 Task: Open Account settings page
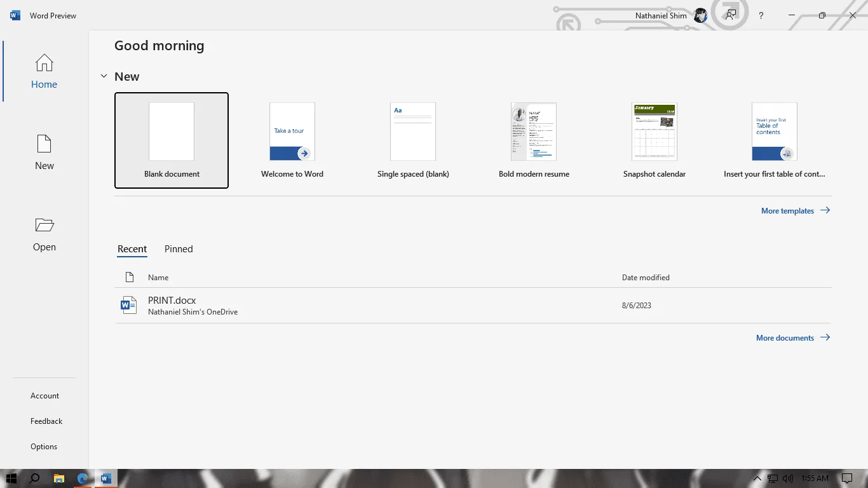coord(44,396)
